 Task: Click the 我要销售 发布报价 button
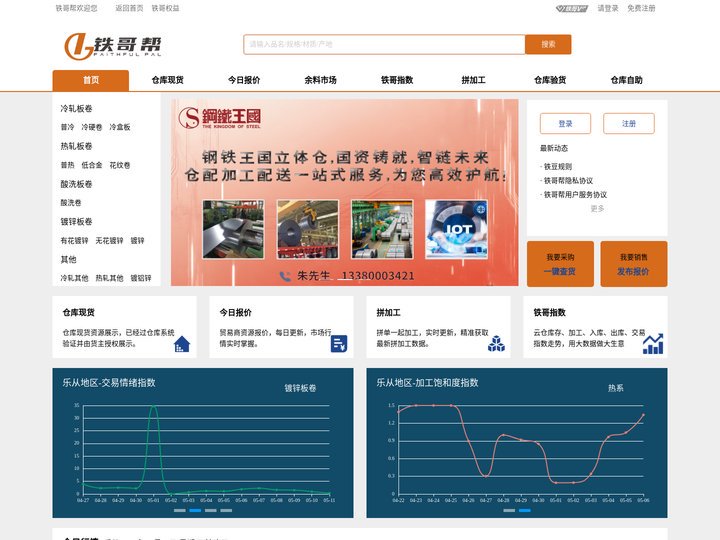pyautogui.click(x=634, y=264)
